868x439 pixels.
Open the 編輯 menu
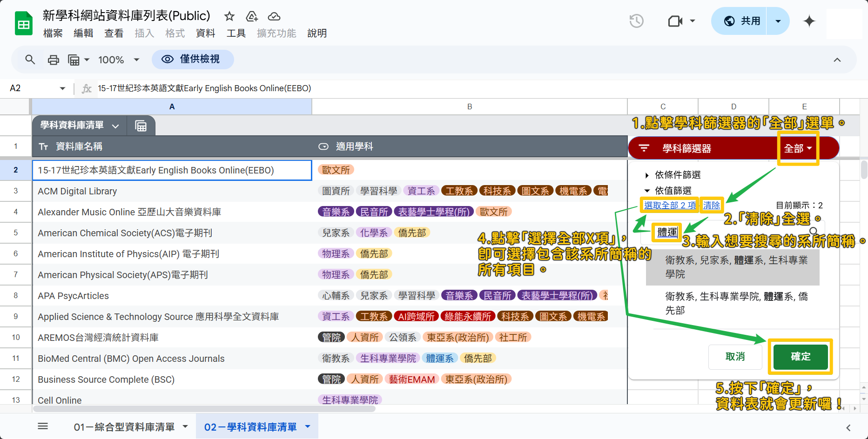tap(83, 33)
